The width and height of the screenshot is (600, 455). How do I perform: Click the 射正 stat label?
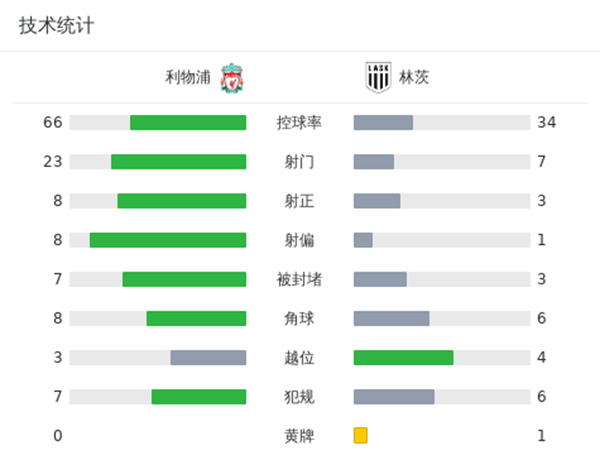[x=299, y=201]
